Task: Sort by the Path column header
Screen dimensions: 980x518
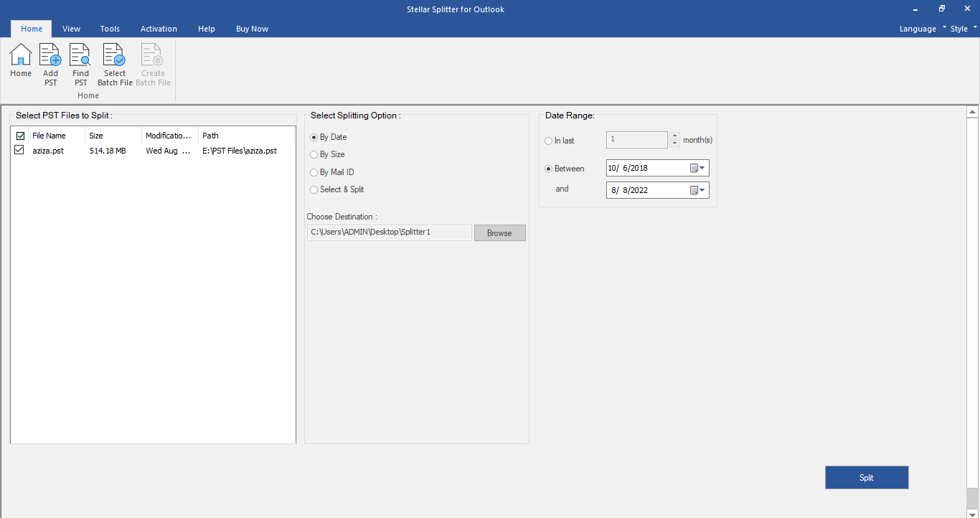Action: (246, 136)
